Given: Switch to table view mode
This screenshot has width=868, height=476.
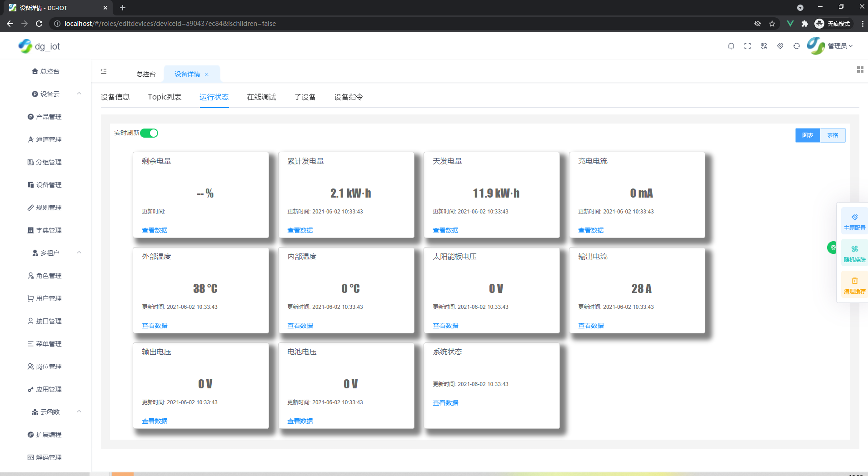Looking at the screenshot, I should click(833, 135).
